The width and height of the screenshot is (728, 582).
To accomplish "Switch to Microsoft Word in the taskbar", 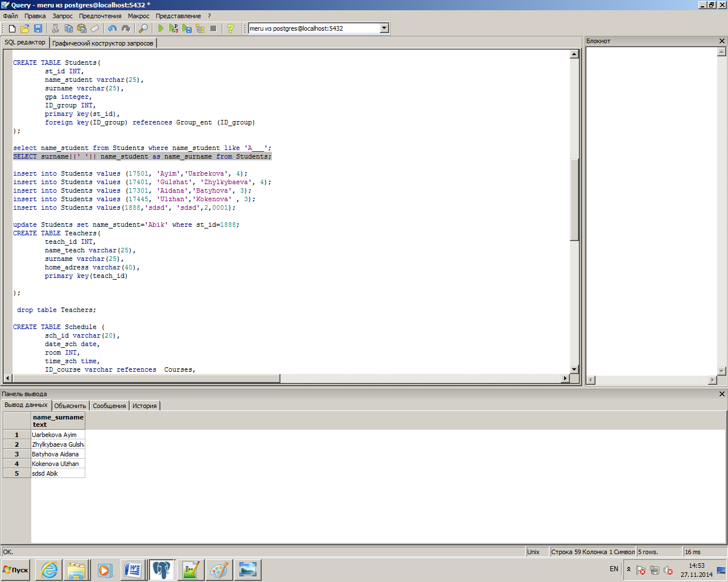I will pos(133,570).
